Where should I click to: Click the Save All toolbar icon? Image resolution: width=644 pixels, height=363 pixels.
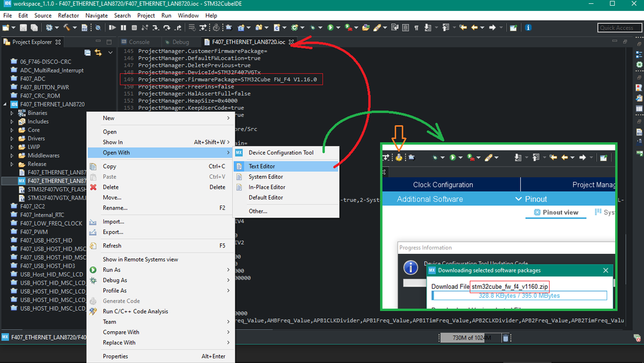[34, 28]
